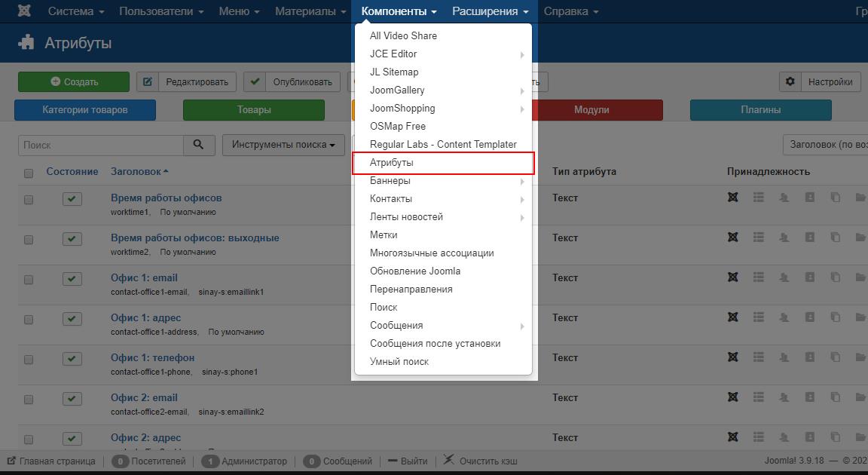This screenshot has height=475, width=868.
Task: Click the green Создать button
Action: point(74,82)
